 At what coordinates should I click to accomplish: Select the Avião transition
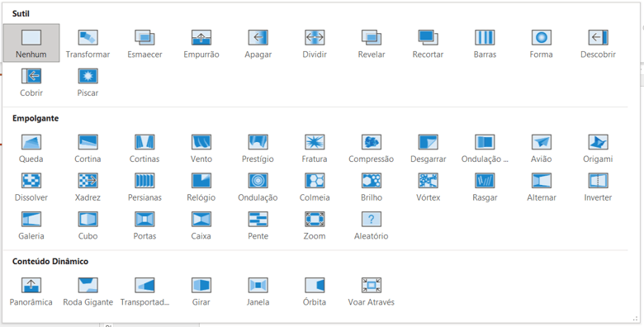[542, 148]
